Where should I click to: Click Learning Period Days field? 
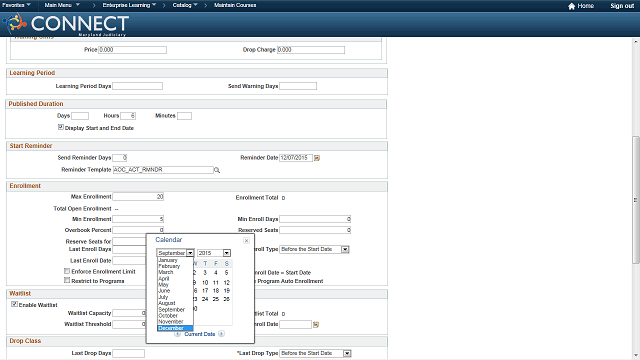tap(138, 86)
